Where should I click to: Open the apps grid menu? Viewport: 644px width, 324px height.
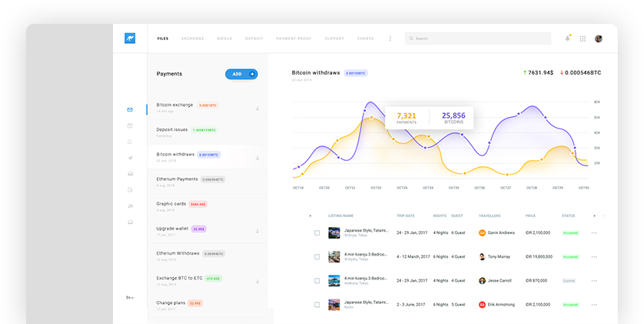[583, 38]
